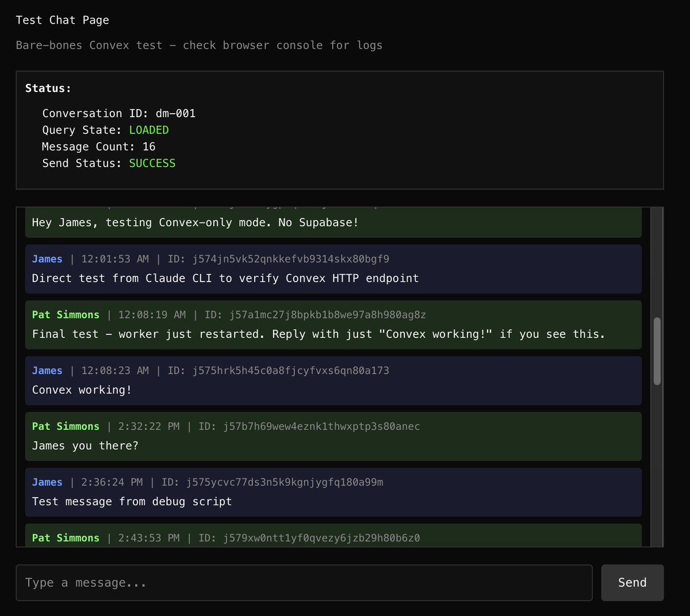The image size is (690, 616).
Task: Click Pat Simmons name at 12:08:19 AM
Action: click(66, 315)
